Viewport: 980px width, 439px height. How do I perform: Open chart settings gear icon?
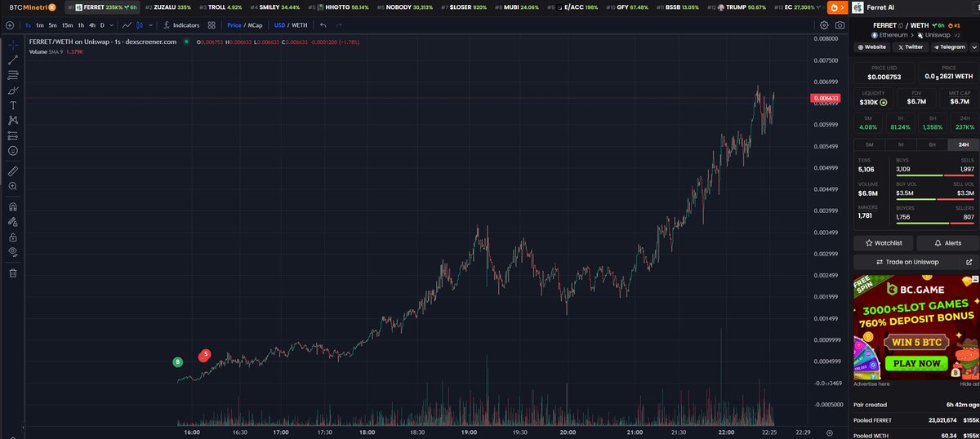(824, 25)
